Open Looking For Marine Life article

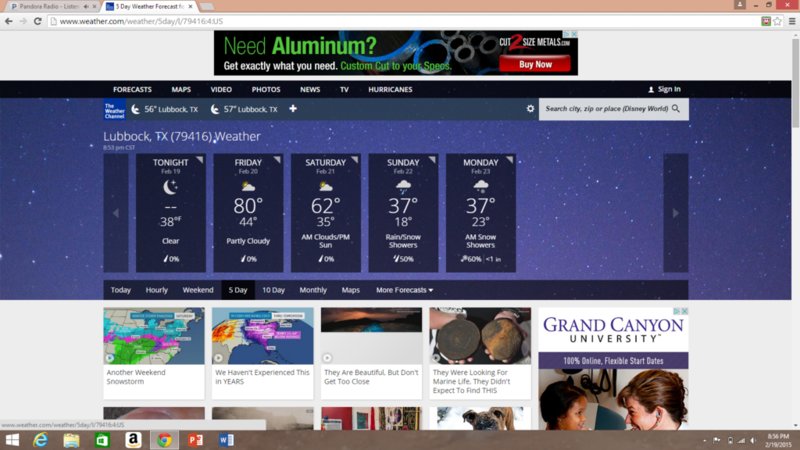pos(480,353)
